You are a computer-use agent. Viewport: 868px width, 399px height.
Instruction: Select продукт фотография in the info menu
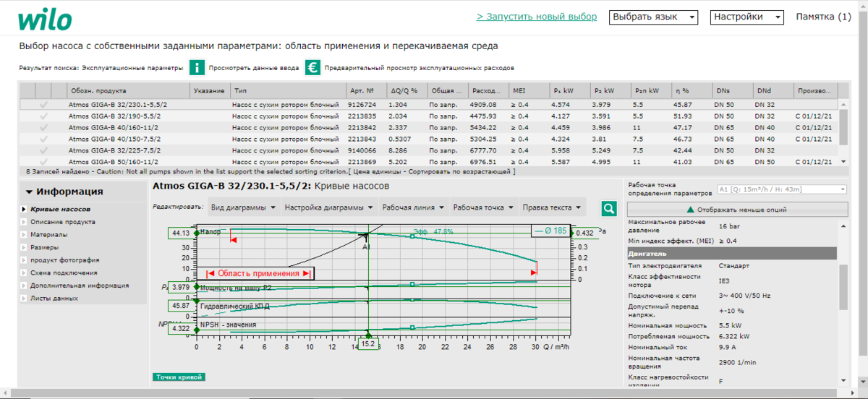pyautogui.click(x=65, y=259)
